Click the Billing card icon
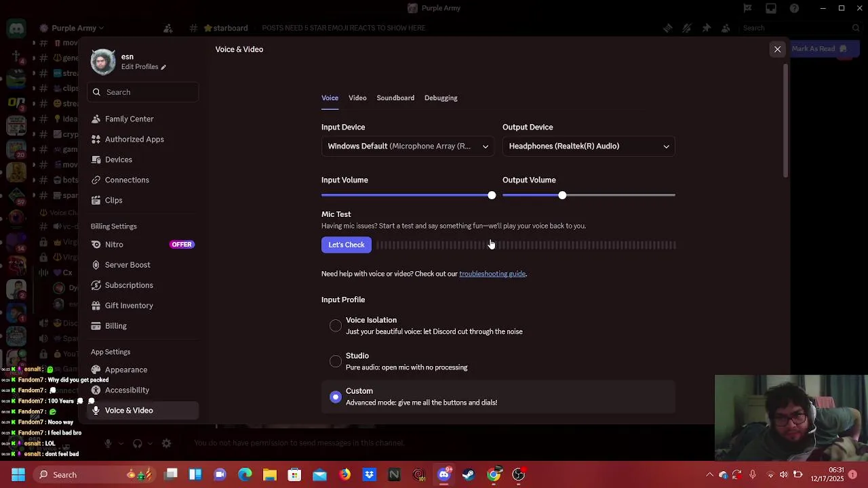Viewport: 868px width, 488px height. pos(96,325)
